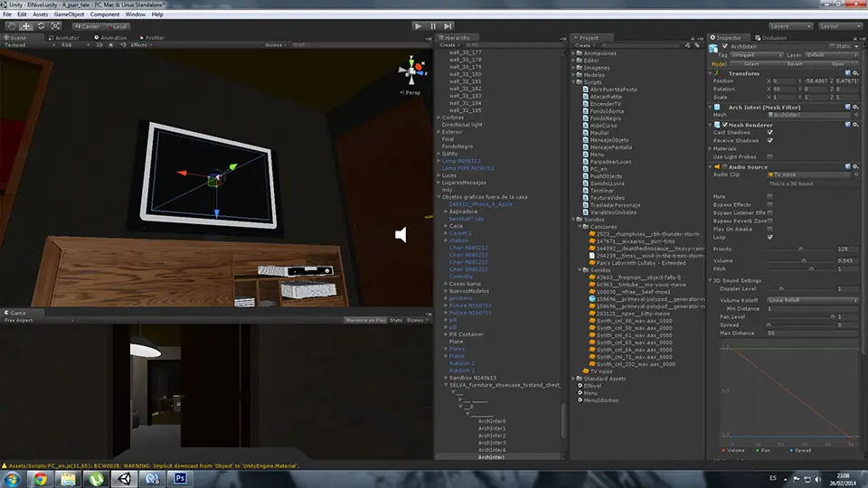Enable Bypass Effects checkbox
The image size is (868, 488).
click(770, 205)
